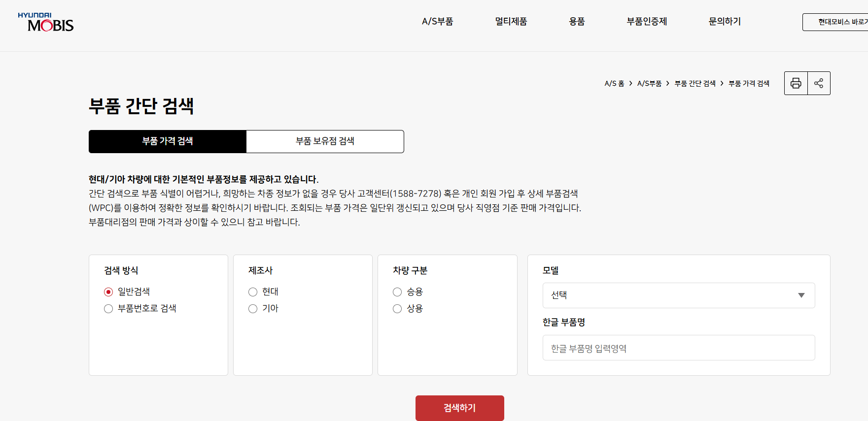Select 승용 vehicle type

pos(397,292)
